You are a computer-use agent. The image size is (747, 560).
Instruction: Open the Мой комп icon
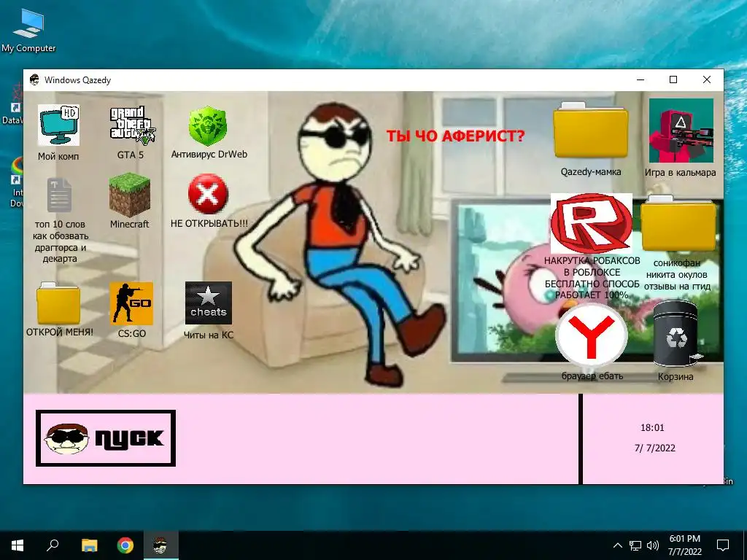[58, 125]
